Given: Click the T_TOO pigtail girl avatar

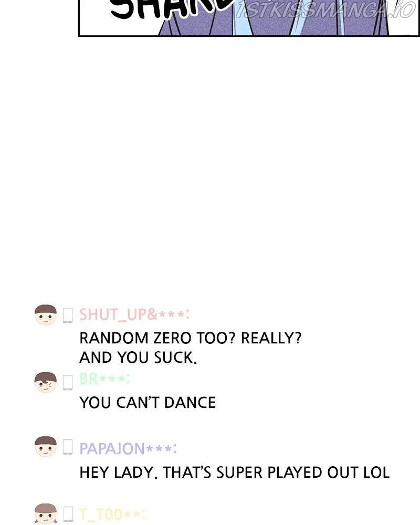Looking at the screenshot, I should click(46, 514).
